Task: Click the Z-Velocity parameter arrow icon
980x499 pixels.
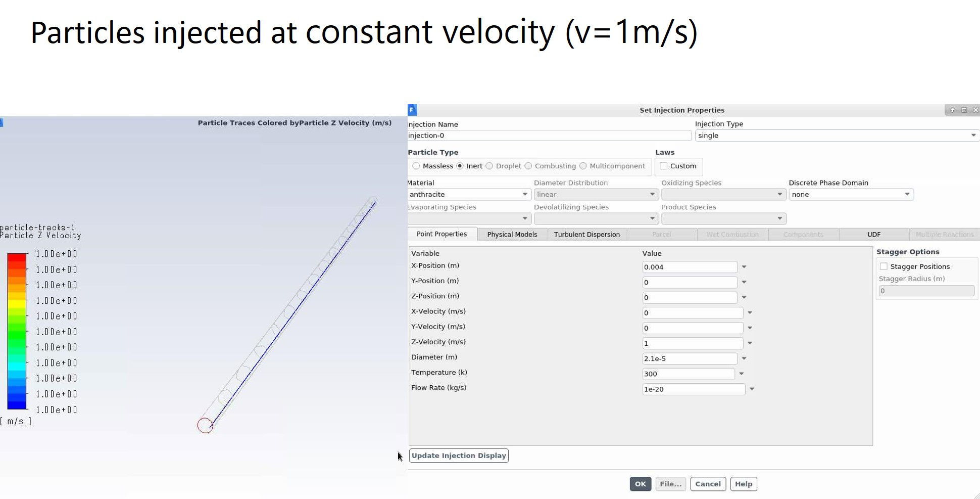Action: click(x=750, y=343)
